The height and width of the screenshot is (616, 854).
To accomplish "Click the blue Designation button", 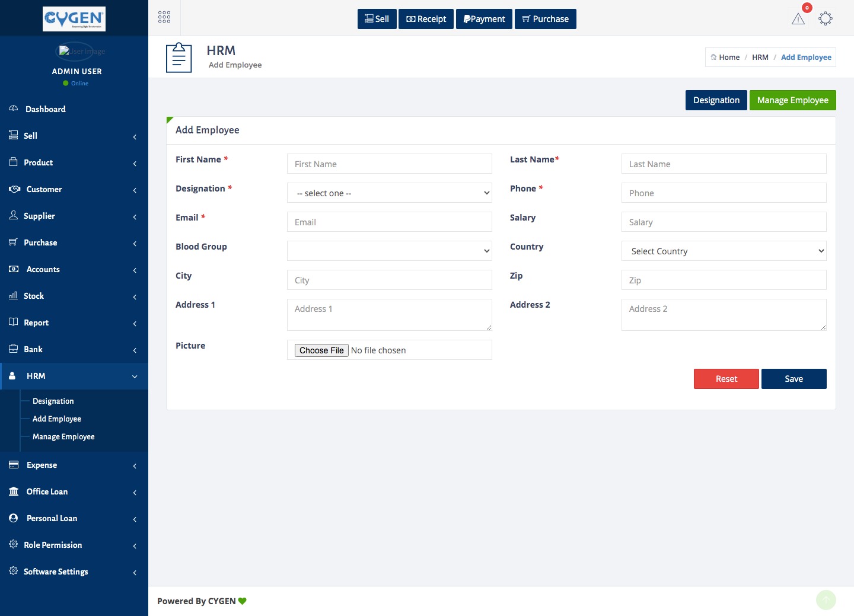I will tap(716, 100).
